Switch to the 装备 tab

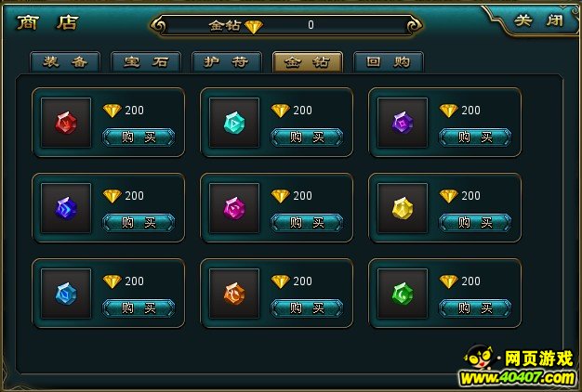[65, 62]
